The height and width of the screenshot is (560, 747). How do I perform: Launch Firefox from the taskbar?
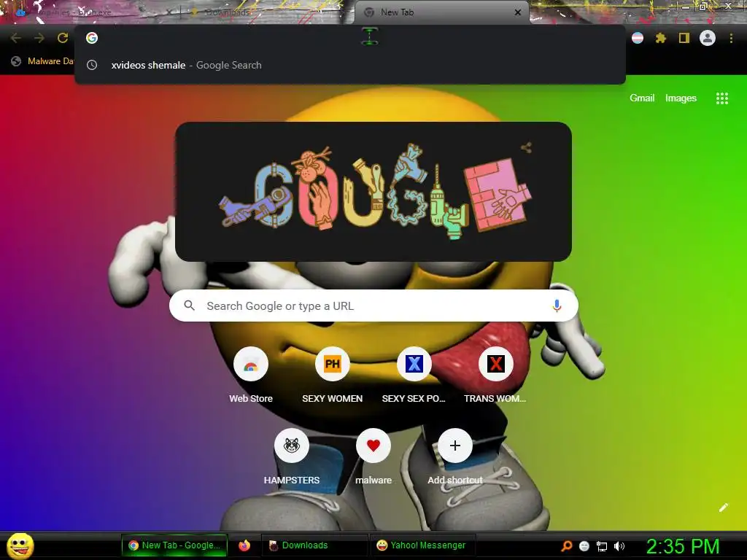244,545
